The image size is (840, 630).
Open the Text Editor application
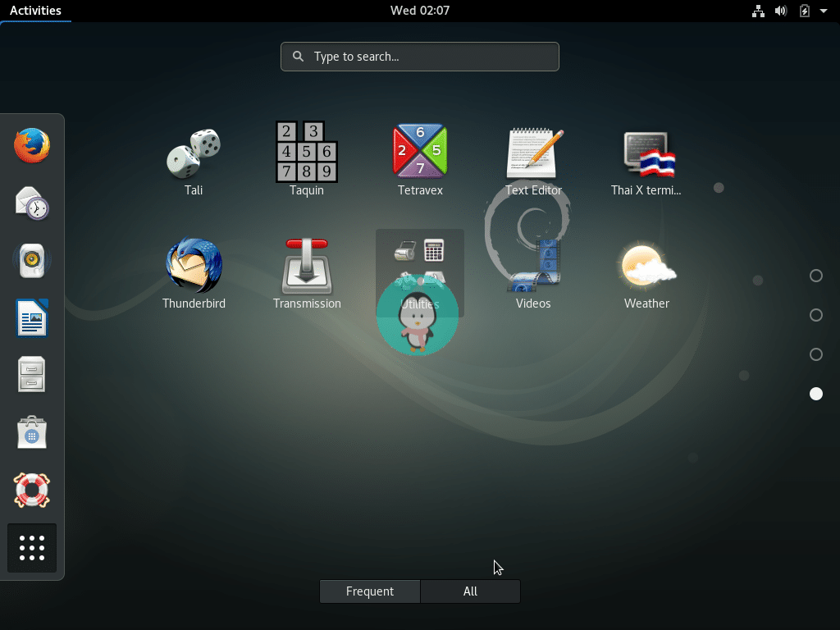pyautogui.click(x=533, y=152)
